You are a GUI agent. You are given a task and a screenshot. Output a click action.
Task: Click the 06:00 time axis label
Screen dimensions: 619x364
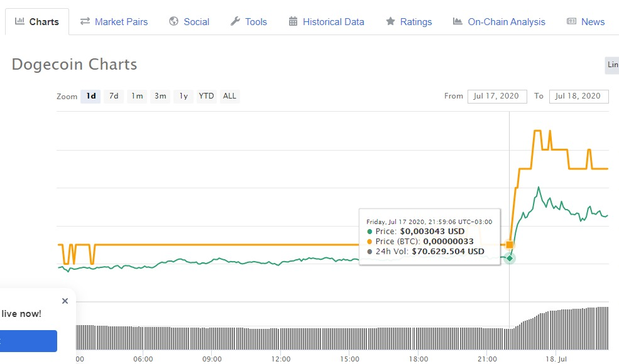(x=143, y=359)
